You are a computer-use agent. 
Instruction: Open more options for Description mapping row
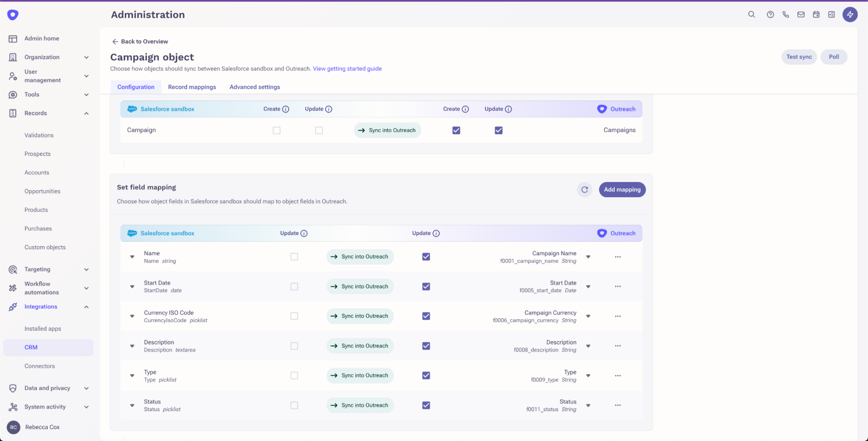point(618,346)
